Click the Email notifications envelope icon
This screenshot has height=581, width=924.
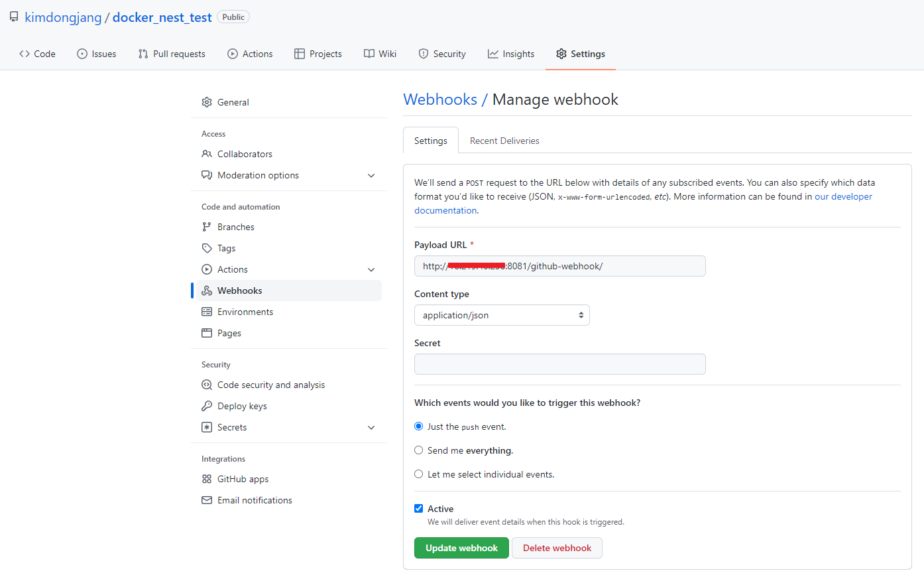207,500
